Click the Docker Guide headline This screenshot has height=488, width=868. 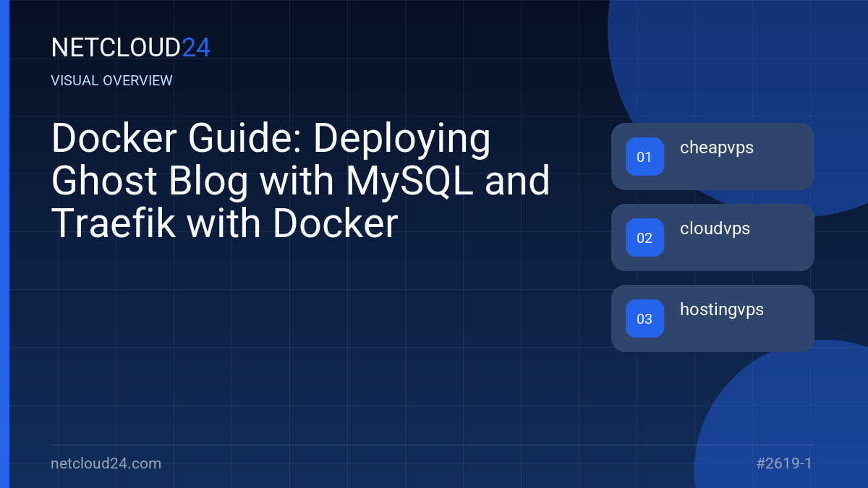pos(301,181)
